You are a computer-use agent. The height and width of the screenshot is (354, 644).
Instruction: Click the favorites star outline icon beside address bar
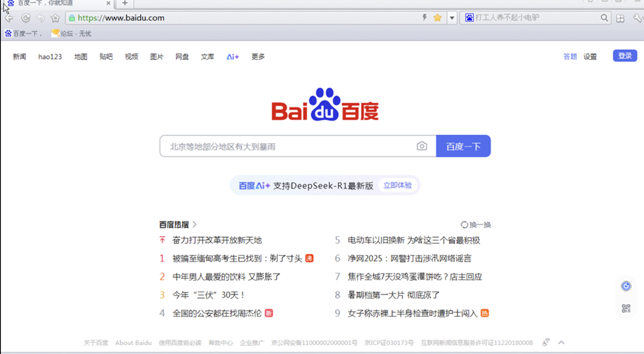(55, 18)
